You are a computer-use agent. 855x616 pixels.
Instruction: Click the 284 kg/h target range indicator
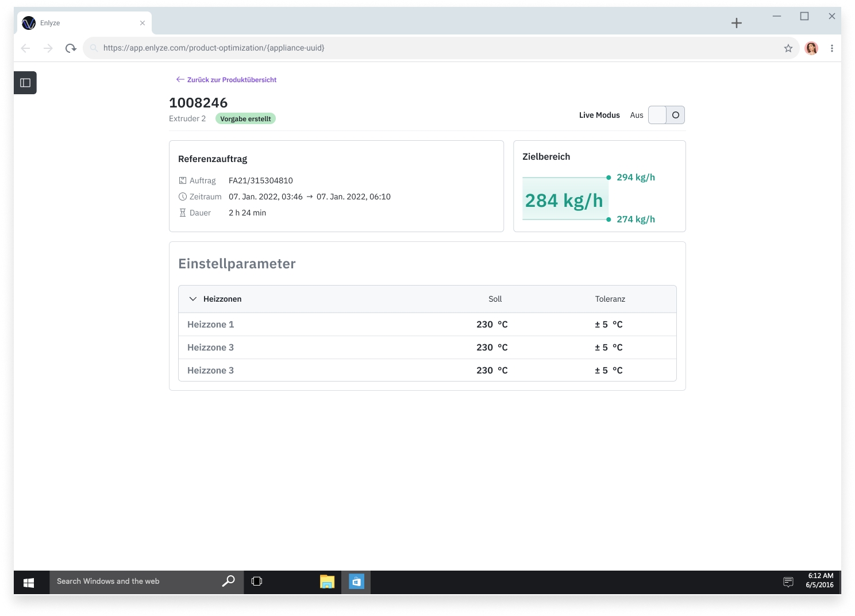tap(564, 201)
